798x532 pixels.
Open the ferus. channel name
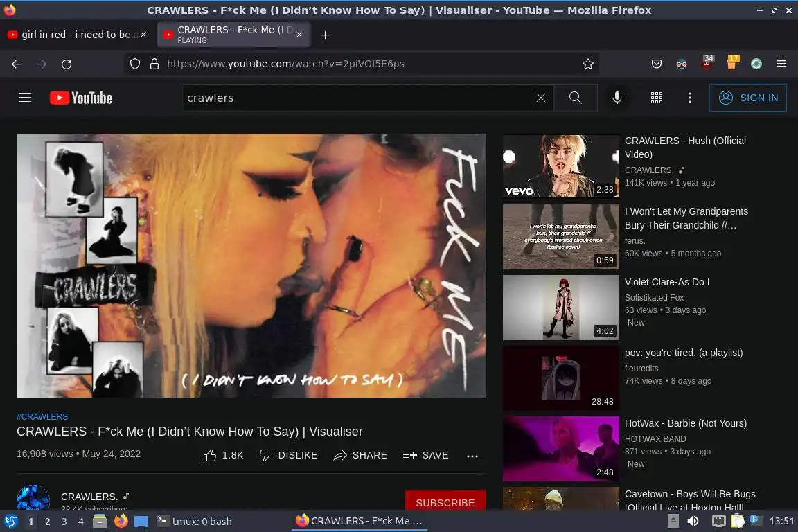[635, 241]
